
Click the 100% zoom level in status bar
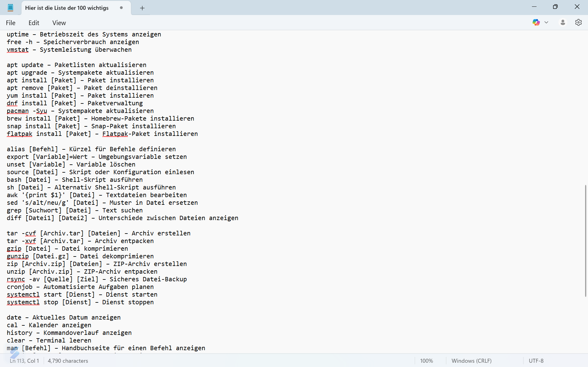(x=426, y=361)
